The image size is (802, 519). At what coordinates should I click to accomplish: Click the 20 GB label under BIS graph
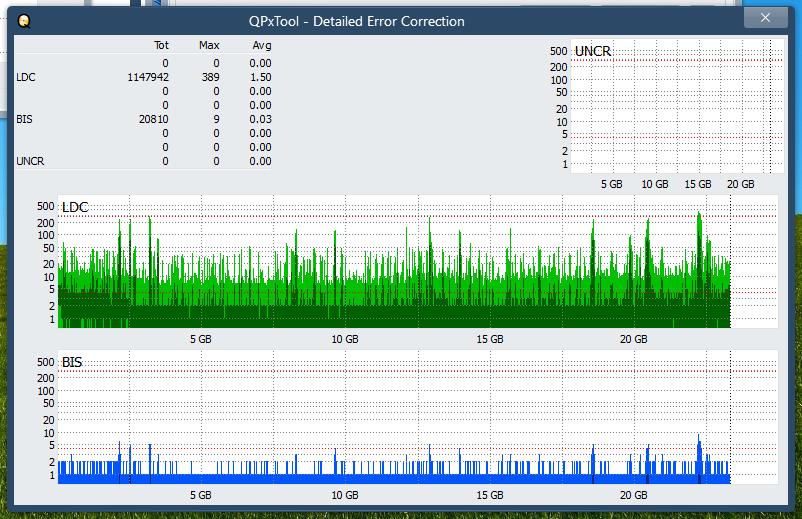pos(634,495)
